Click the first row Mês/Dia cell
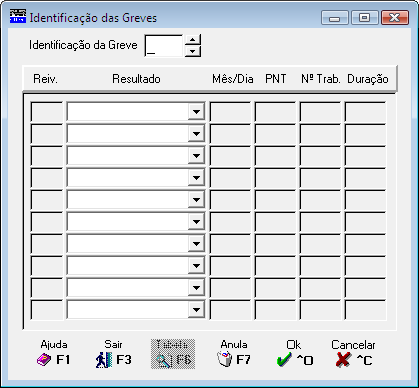The width and height of the screenshot is (419, 388). click(230, 112)
